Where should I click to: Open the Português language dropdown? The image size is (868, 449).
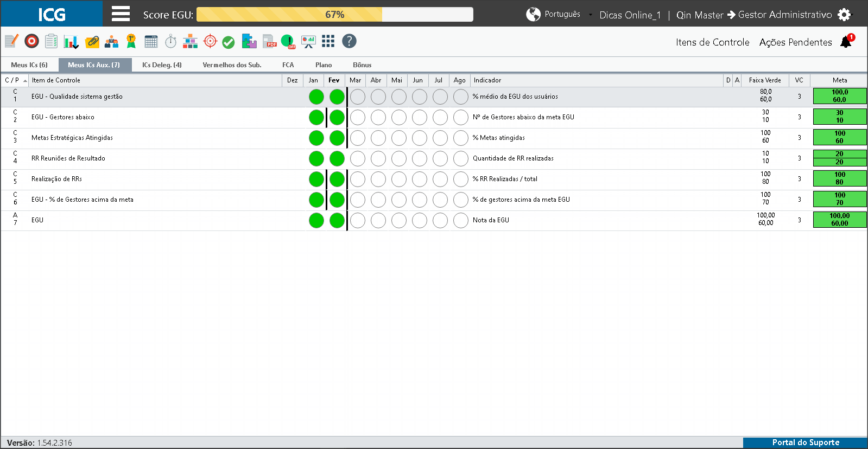tap(559, 14)
